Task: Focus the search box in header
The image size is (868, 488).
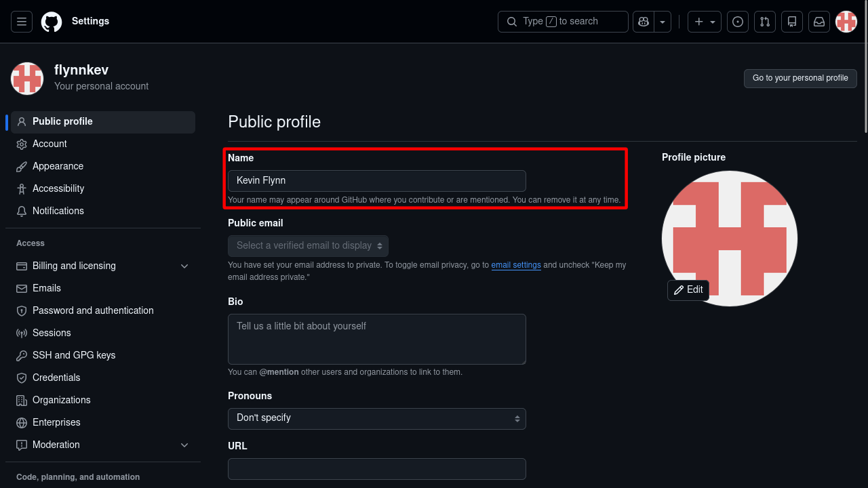Action: click(563, 22)
